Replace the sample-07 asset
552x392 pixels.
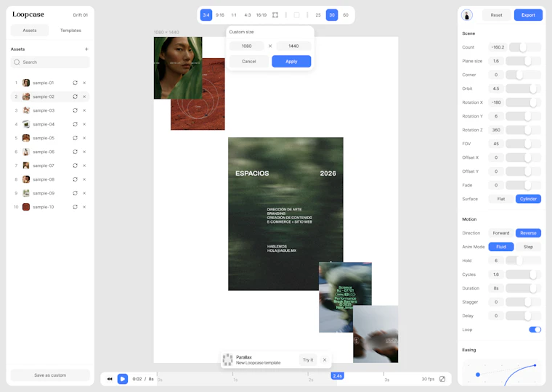[x=75, y=166]
